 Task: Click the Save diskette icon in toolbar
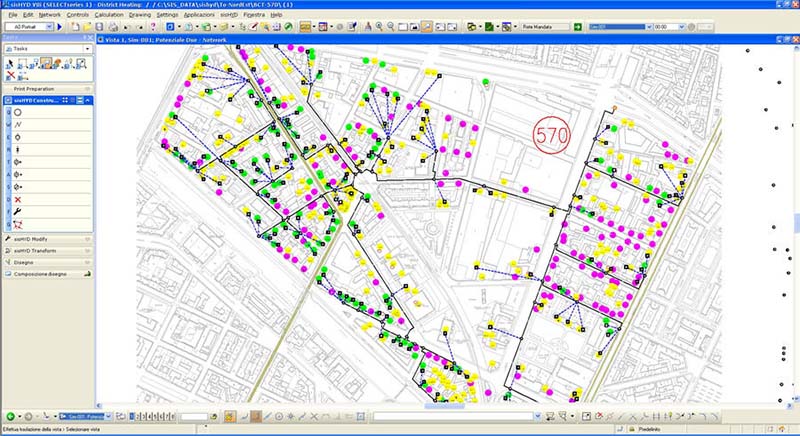pos(99,27)
